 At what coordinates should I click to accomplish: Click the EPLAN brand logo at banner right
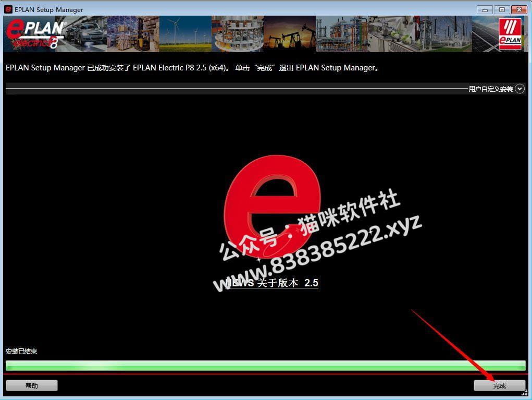[x=510, y=34]
